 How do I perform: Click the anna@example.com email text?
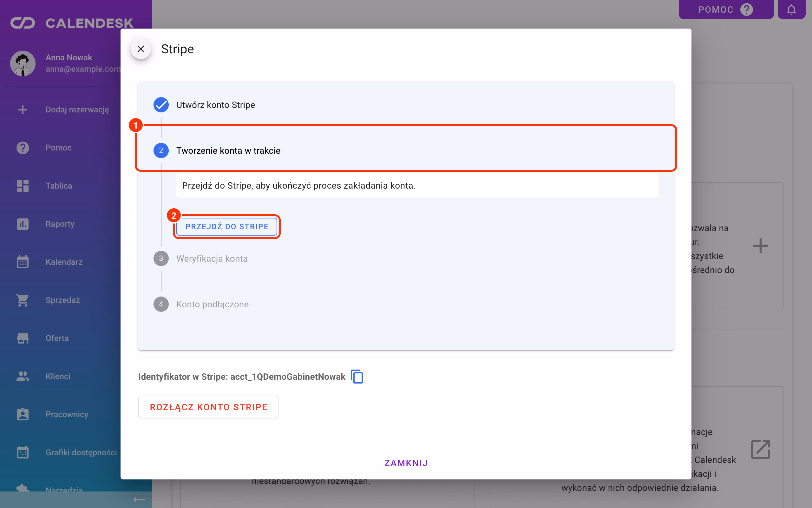(83, 69)
